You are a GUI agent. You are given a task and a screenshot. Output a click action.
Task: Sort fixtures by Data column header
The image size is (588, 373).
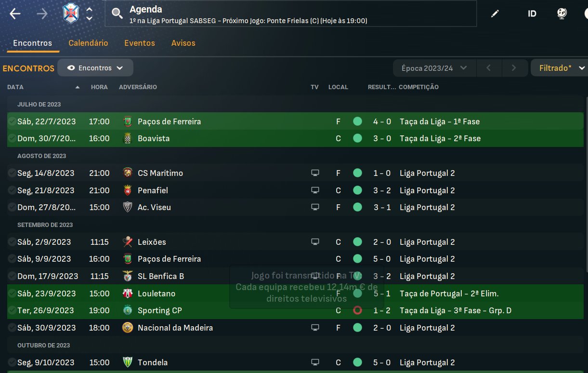[15, 87]
